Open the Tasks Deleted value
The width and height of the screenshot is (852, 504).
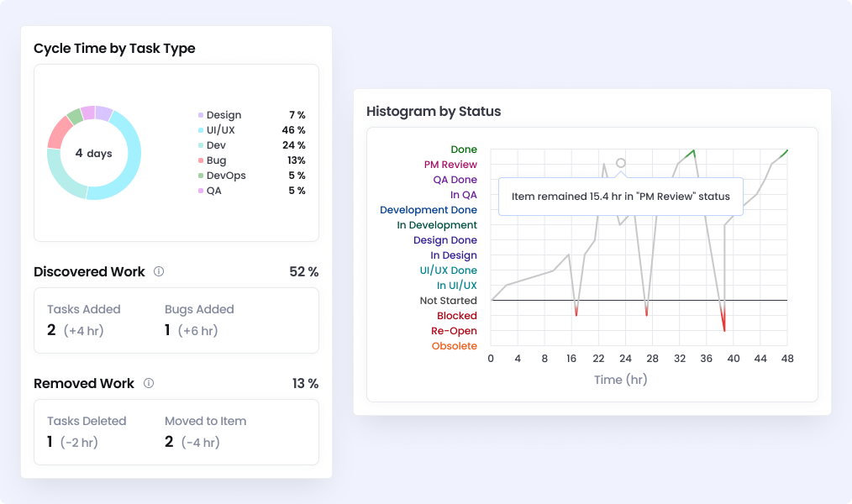[x=50, y=442]
